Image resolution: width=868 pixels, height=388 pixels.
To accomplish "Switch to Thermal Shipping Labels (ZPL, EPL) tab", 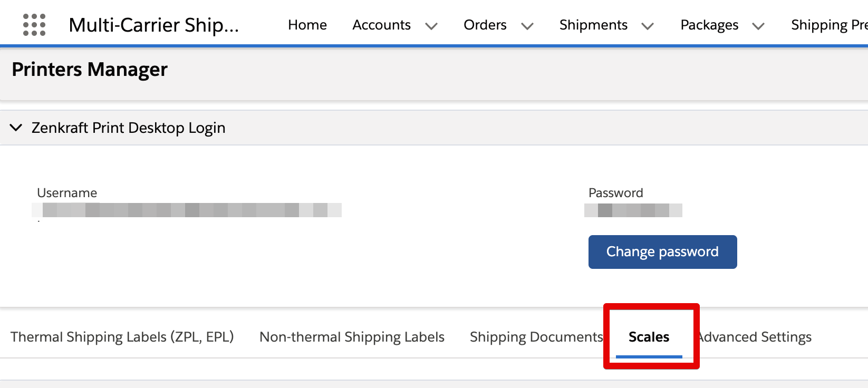I will click(x=122, y=337).
